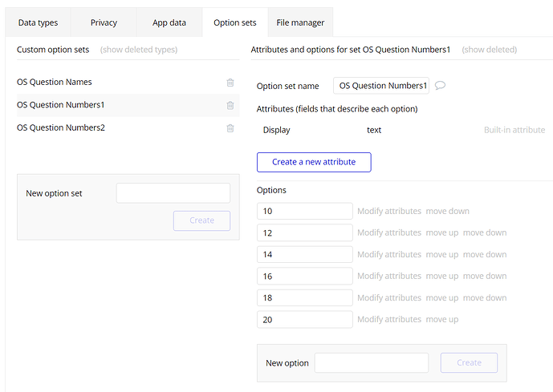Image resolution: width=553 pixels, height=392 pixels.
Task: Click trash icon for OS Question Numbers1
Action: point(230,105)
